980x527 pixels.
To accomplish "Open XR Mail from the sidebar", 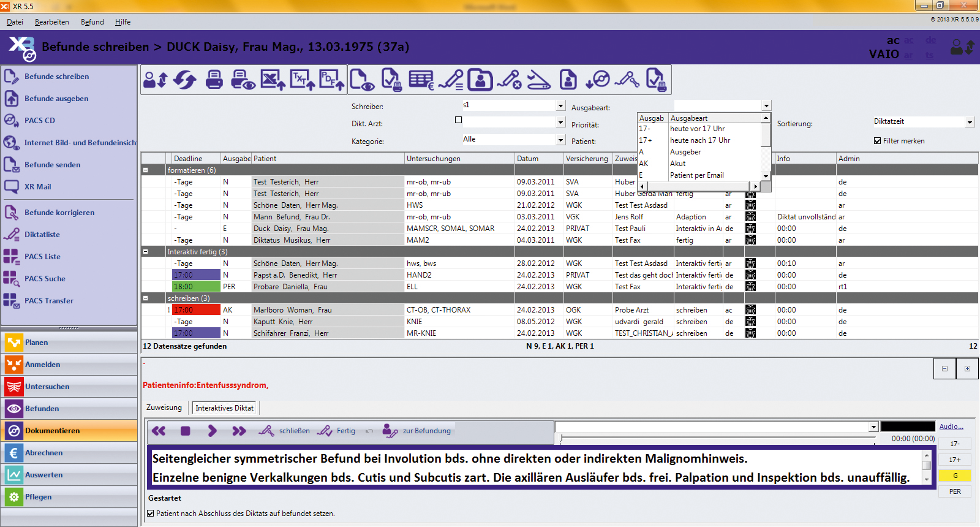I will point(37,187).
